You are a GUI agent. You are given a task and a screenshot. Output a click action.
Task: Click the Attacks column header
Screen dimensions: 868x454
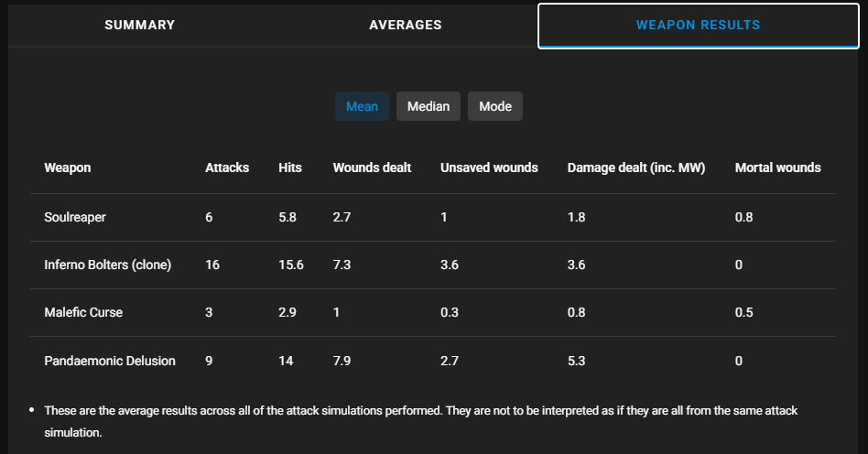tap(227, 168)
